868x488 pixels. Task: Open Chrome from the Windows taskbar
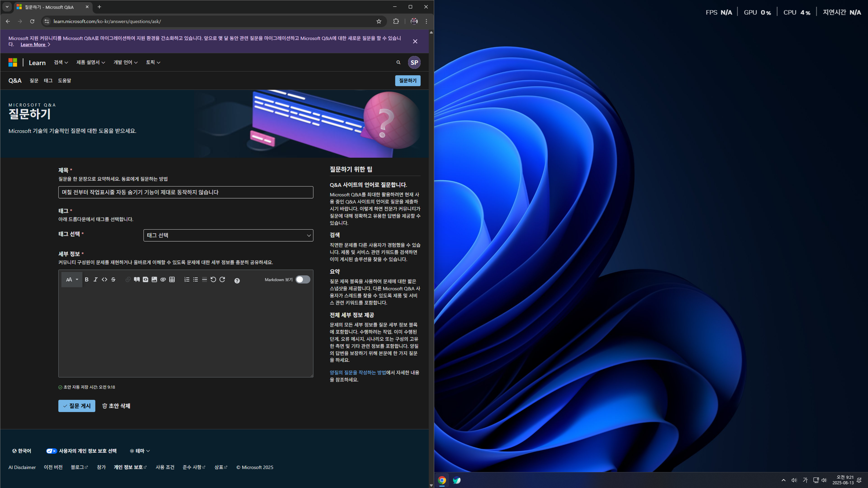[442, 480]
